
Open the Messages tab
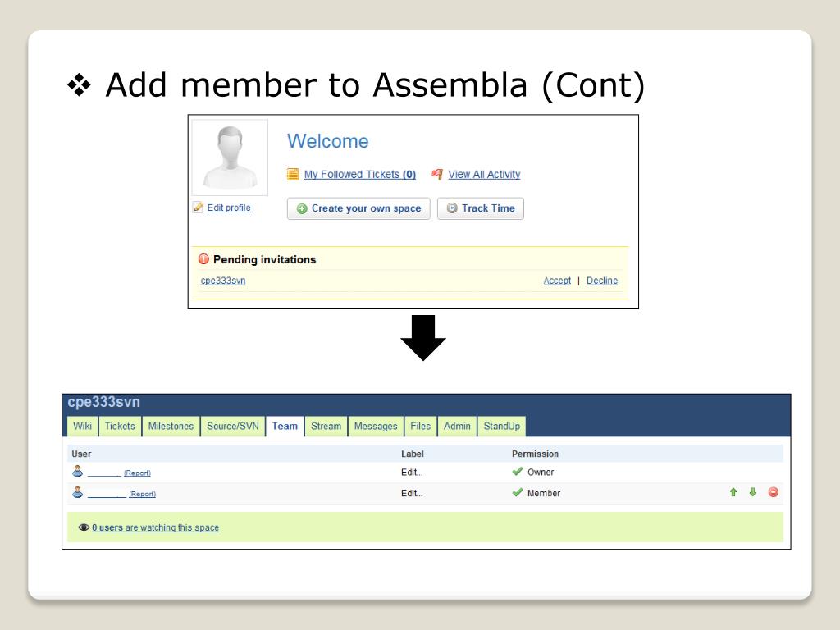click(376, 427)
